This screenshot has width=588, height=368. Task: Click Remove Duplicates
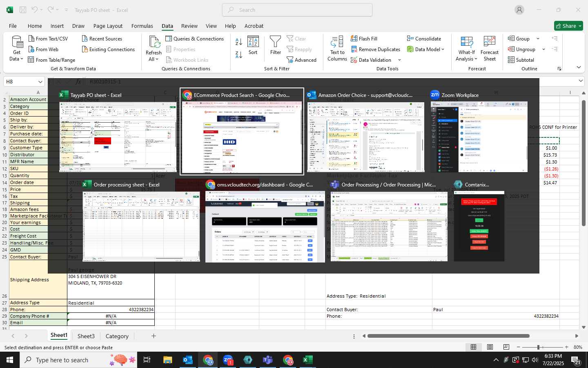[375, 49]
